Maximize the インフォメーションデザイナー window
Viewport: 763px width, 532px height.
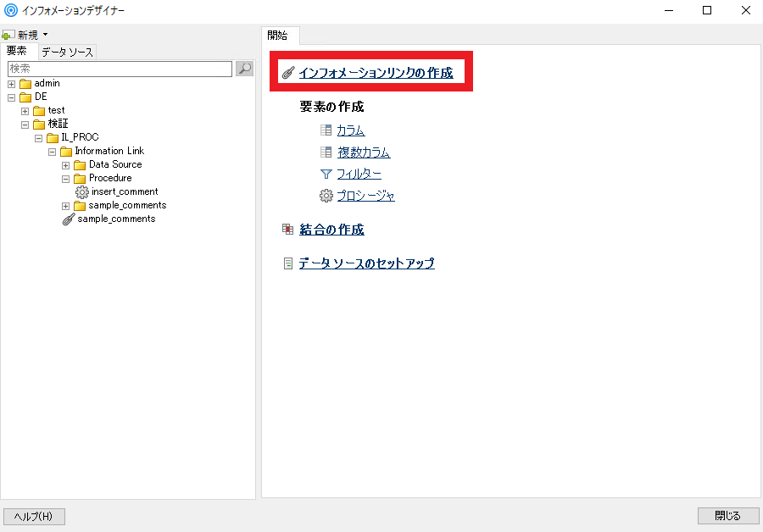click(707, 10)
